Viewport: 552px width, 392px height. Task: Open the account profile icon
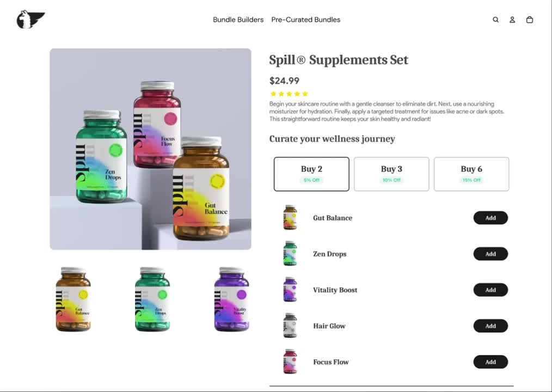click(x=512, y=20)
